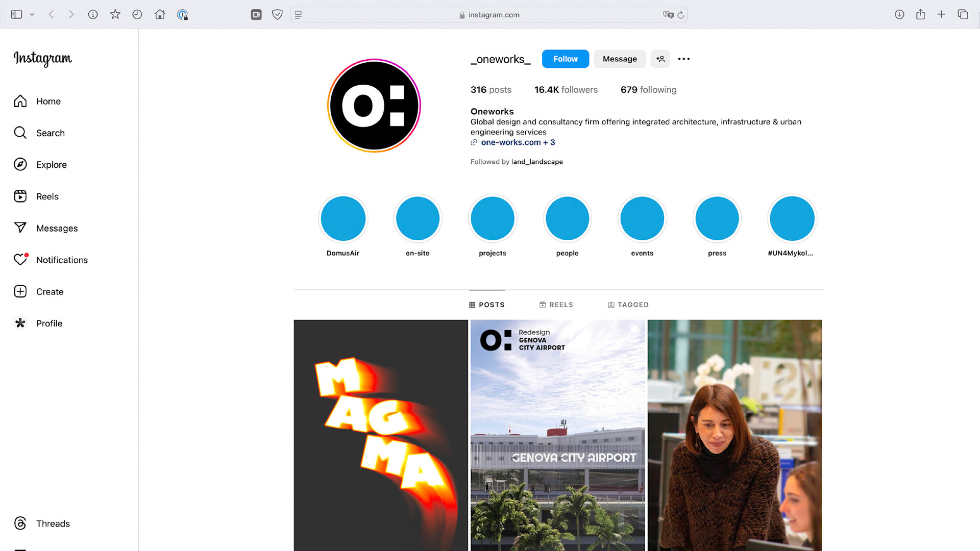Click the 316 posts count
The image size is (980, 551).
[491, 90]
